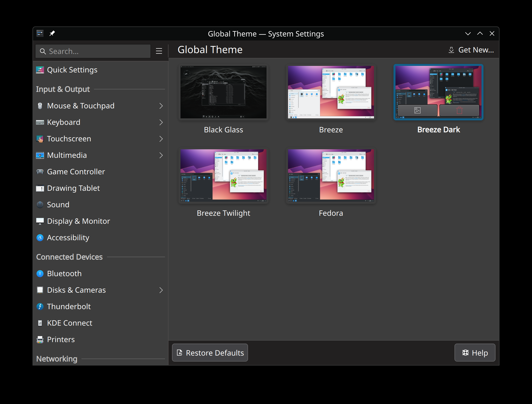Screen dimensions: 532x404
Task: Expand Mouse & Touchpad submenu arrow
Action: pyautogui.click(x=161, y=106)
